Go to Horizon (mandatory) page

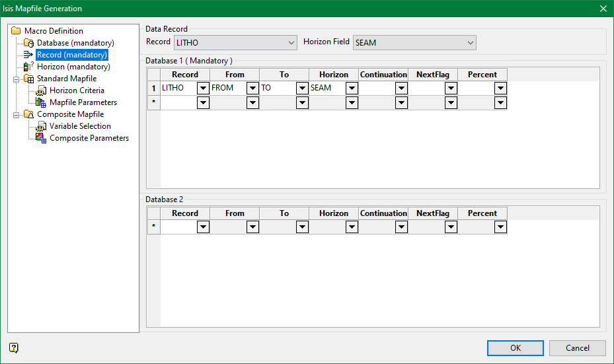(73, 67)
